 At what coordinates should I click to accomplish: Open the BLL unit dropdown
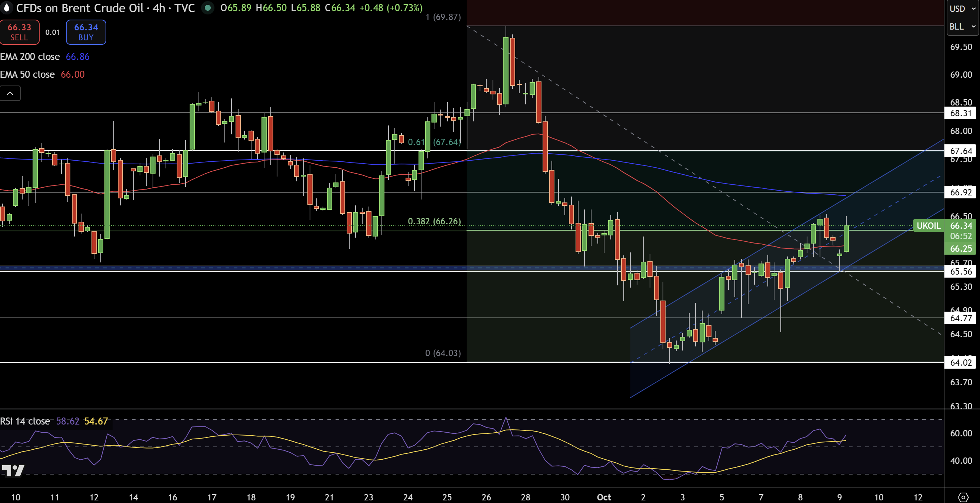coord(961,27)
